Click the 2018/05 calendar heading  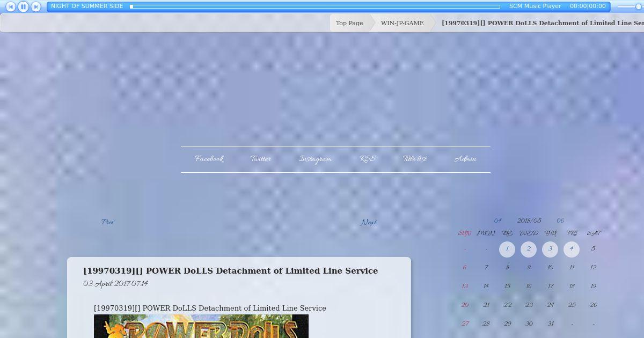529,221
